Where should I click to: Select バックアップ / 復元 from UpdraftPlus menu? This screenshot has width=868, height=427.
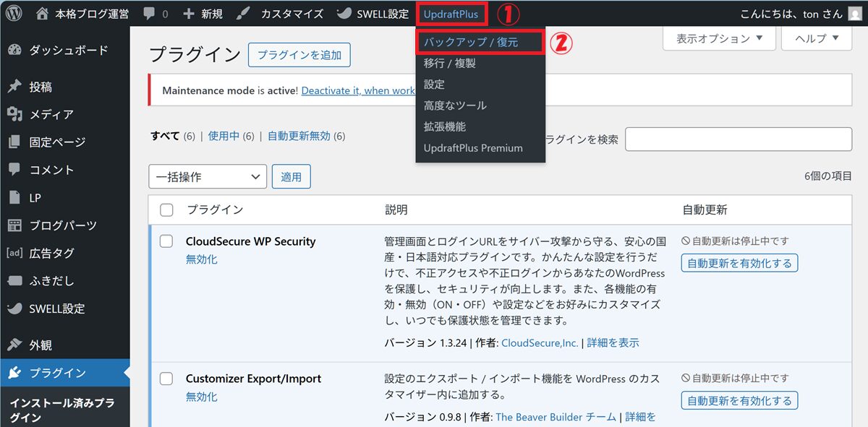pyautogui.click(x=471, y=43)
